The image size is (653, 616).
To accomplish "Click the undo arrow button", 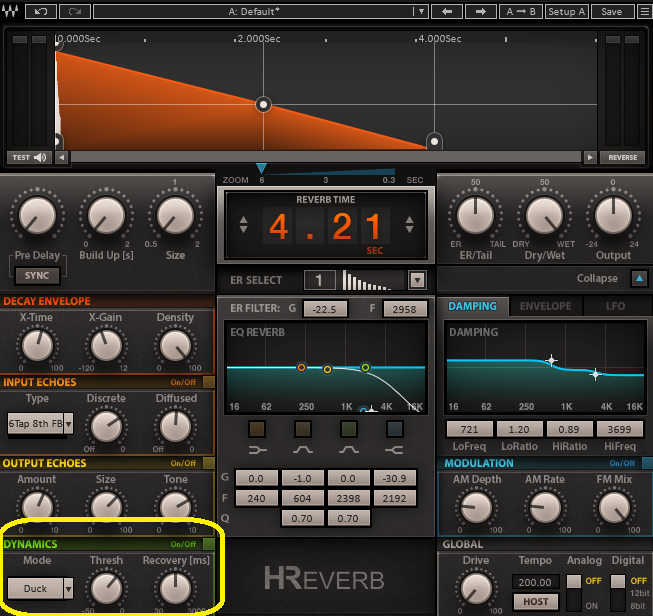I will 40,12.
